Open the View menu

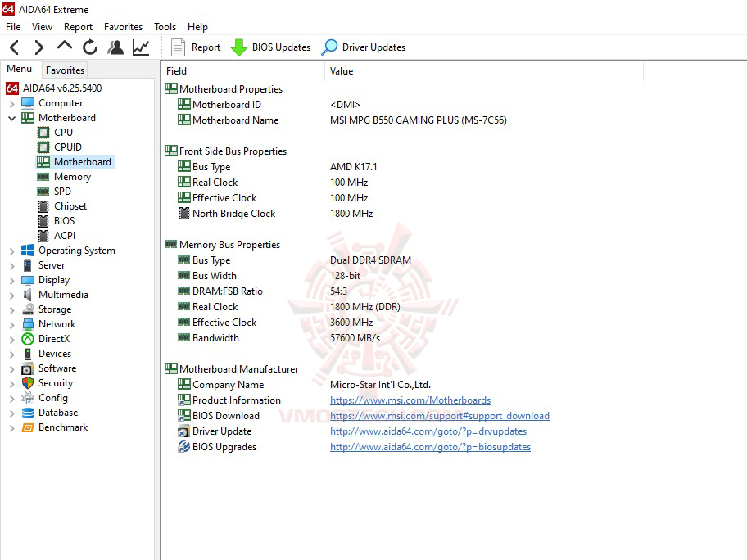42,27
